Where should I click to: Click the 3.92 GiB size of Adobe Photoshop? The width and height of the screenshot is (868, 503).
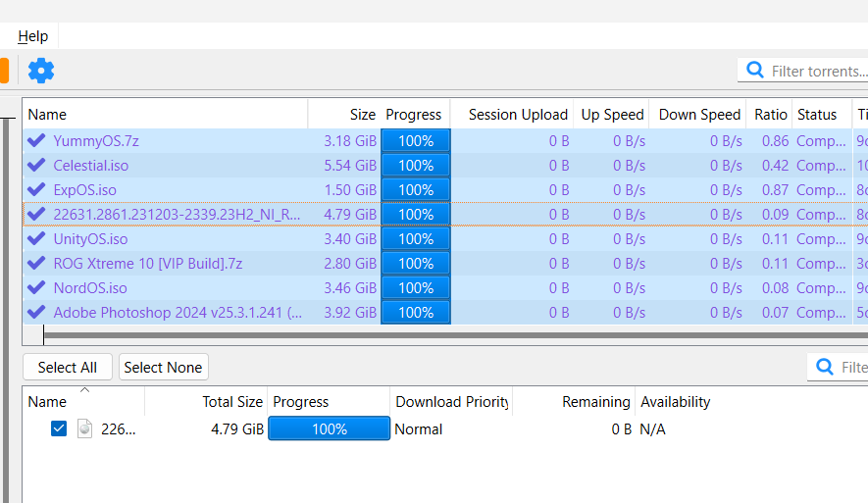coord(350,312)
